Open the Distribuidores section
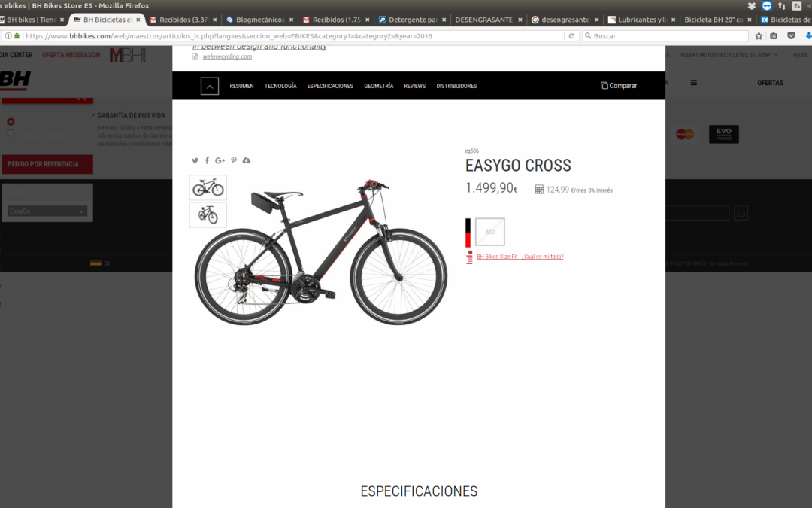 point(457,86)
